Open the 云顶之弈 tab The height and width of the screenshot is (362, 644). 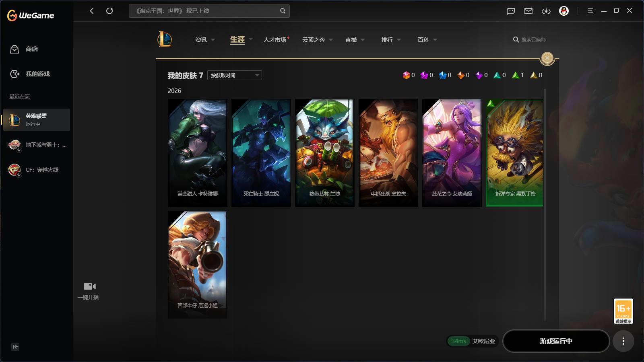coord(314,40)
